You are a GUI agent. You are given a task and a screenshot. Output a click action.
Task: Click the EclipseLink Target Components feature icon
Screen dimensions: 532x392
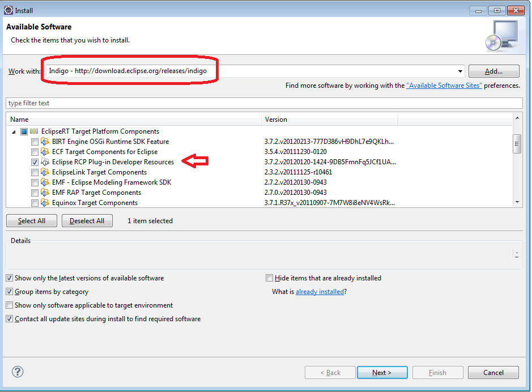[45, 172]
